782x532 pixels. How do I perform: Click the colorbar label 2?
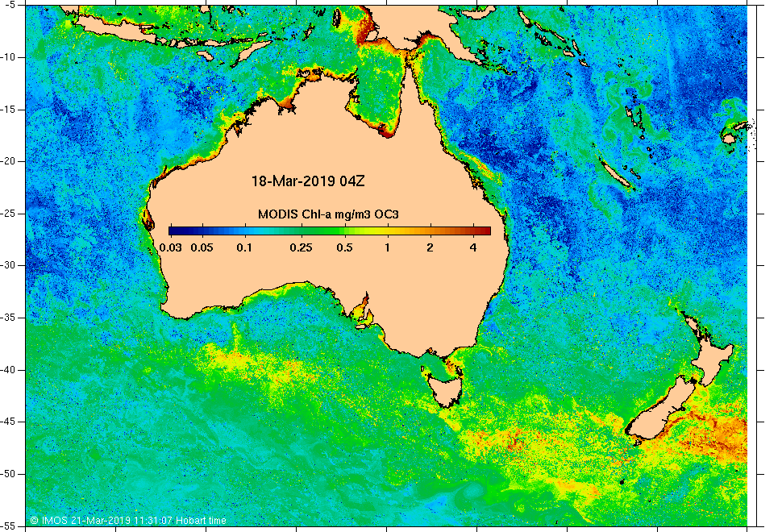click(430, 247)
